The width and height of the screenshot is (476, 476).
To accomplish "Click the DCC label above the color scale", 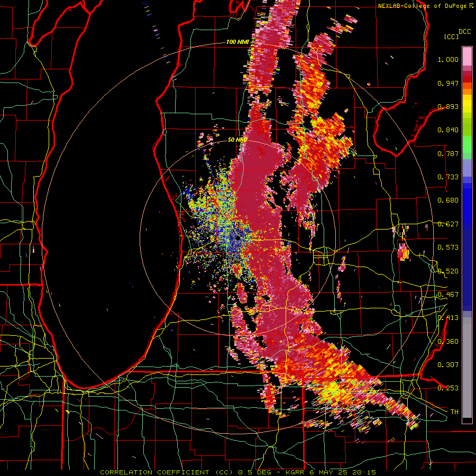I will [x=465, y=32].
